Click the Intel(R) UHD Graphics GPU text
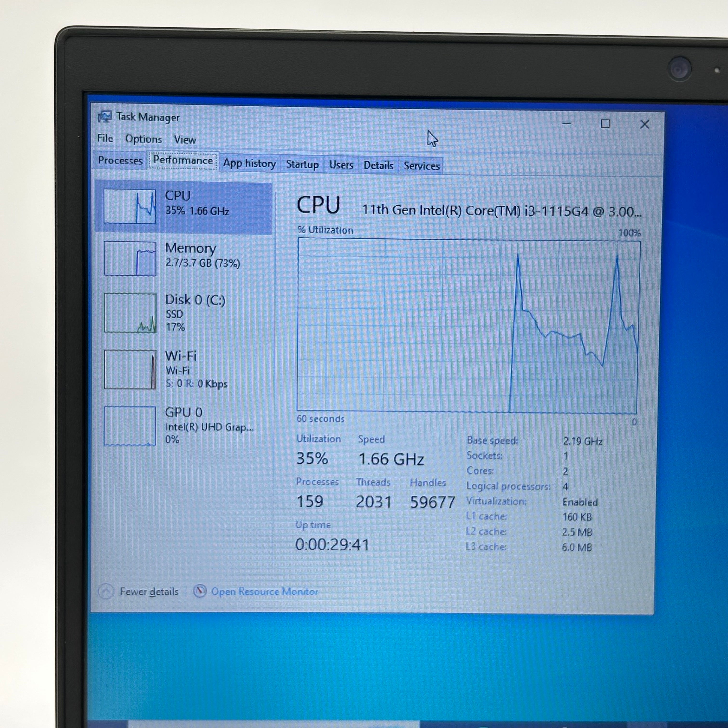The width and height of the screenshot is (728, 728). point(209,427)
